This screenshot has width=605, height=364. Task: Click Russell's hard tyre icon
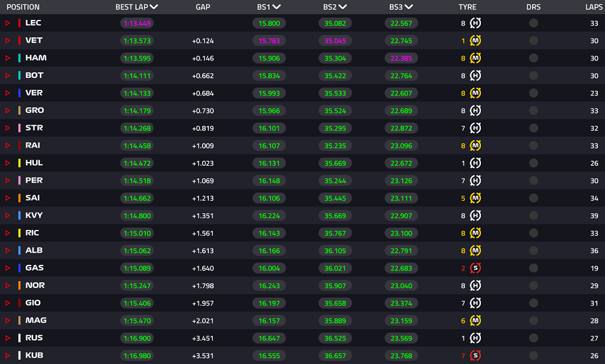pyautogui.click(x=475, y=338)
